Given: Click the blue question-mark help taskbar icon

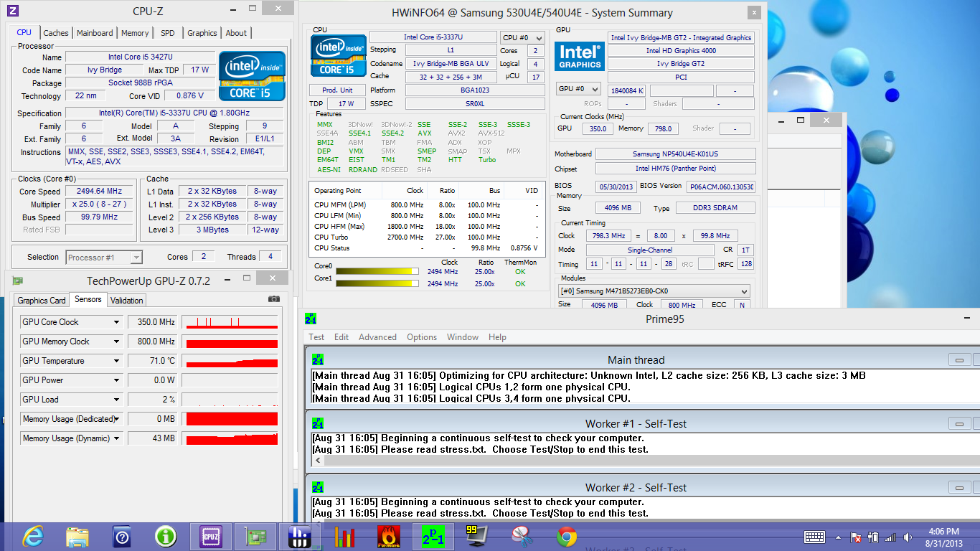Looking at the screenshot, I should coord(122,537).
